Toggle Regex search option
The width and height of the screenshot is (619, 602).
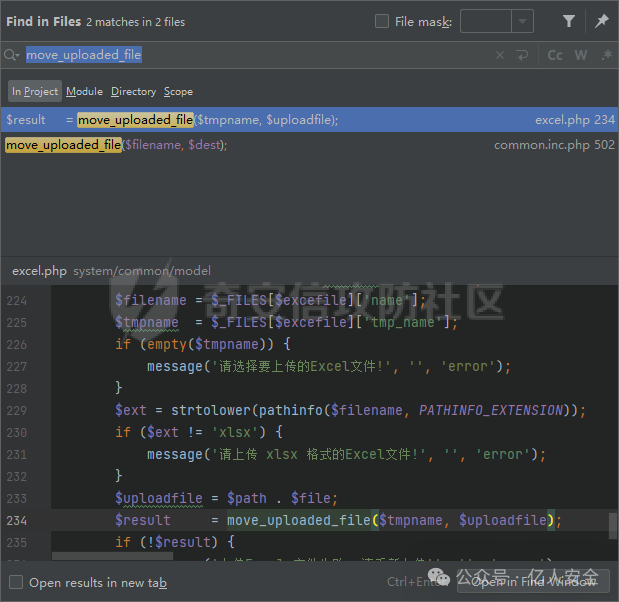(x=607, y=55)
